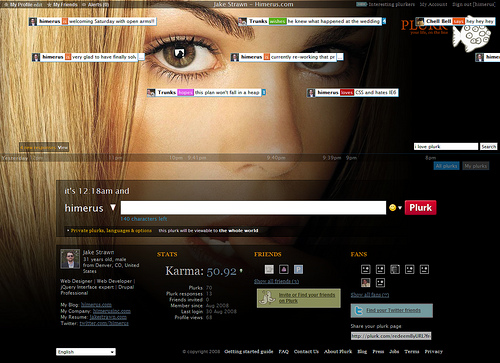Screen dimensions: 500x363
Task: Open response count badge on 'wishes' plurk
Action: (x=384, y=21)
